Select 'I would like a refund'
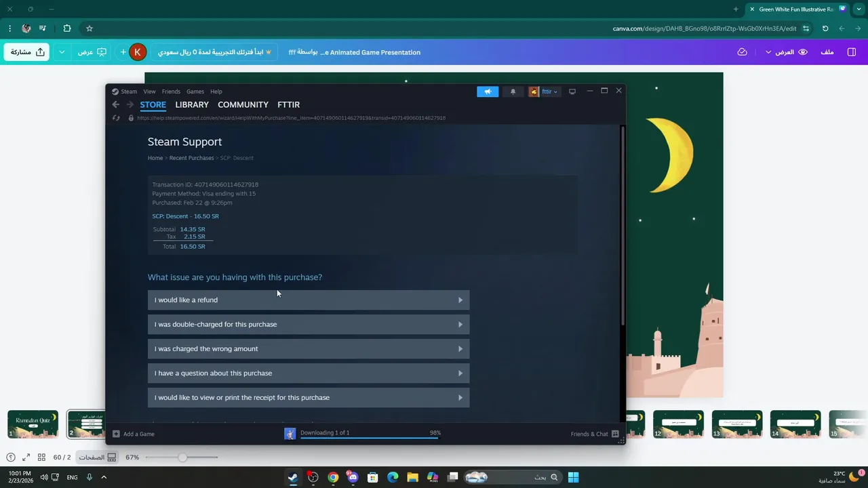 point(309,300)
